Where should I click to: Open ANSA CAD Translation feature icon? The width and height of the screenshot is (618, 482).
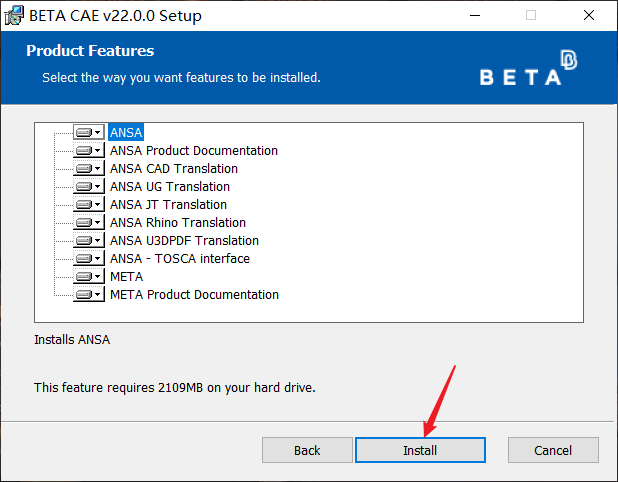click(x=88, y=169)
